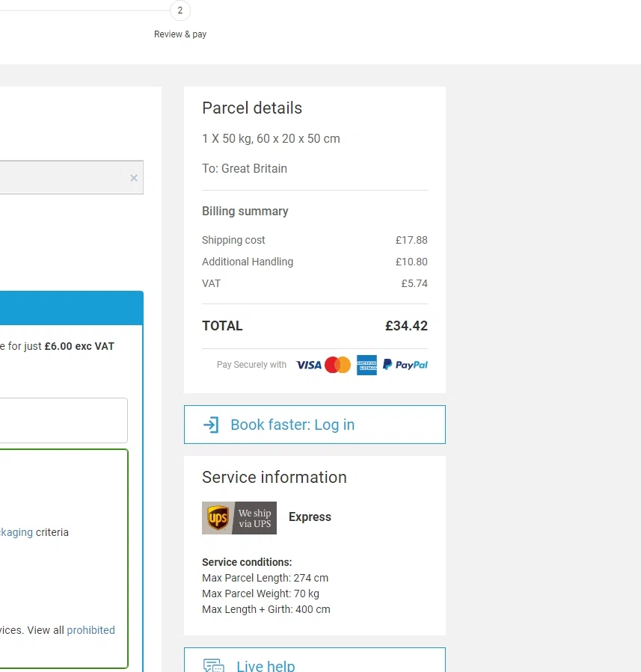The height and width of the screenshot is (672, 641).
Task: Click the American Express logo
Action: coord(366,365)
